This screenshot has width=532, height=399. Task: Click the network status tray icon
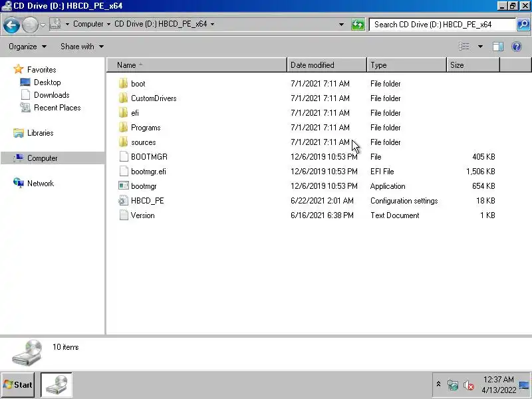[x=453, y=385]
